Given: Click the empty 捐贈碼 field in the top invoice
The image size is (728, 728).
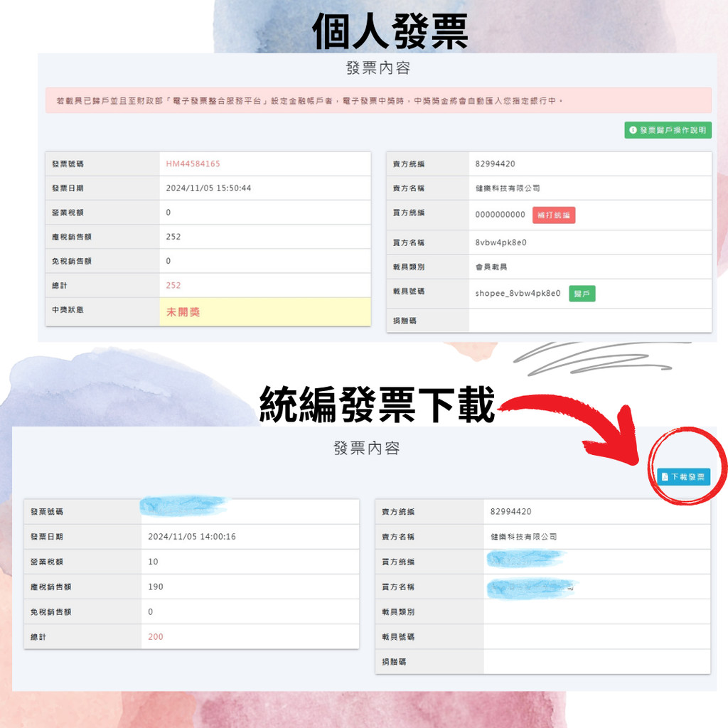Looking at the screenshot, I should point(589,321).
